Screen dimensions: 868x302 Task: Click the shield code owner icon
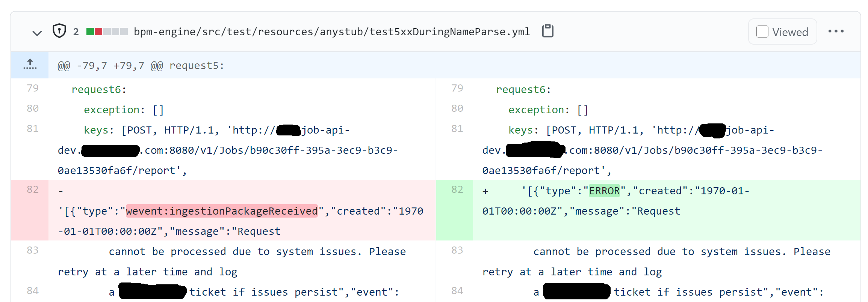tap(59, 31)
